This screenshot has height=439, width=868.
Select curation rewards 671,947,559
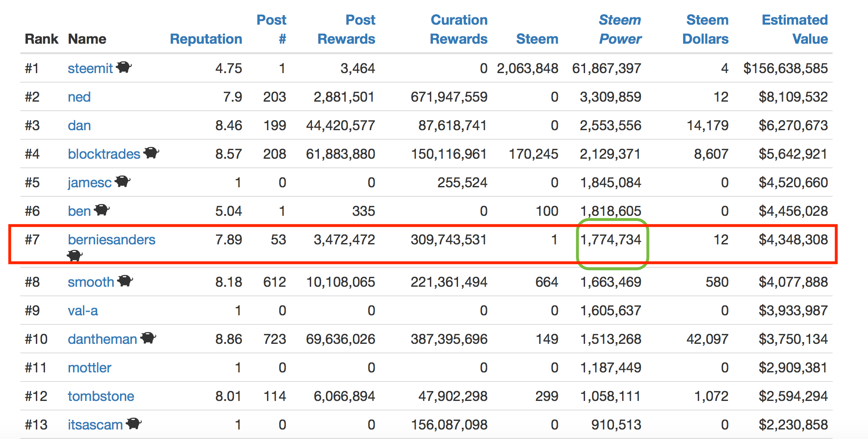[449, 97]
